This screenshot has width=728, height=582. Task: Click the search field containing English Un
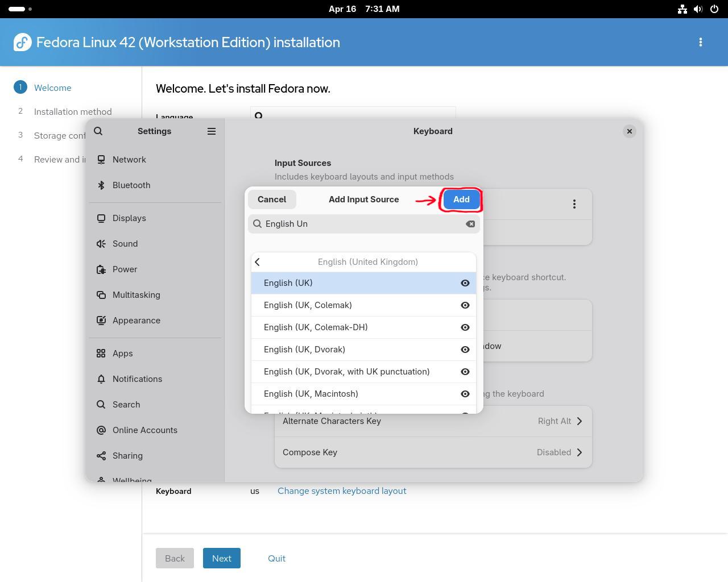point(364,224)
